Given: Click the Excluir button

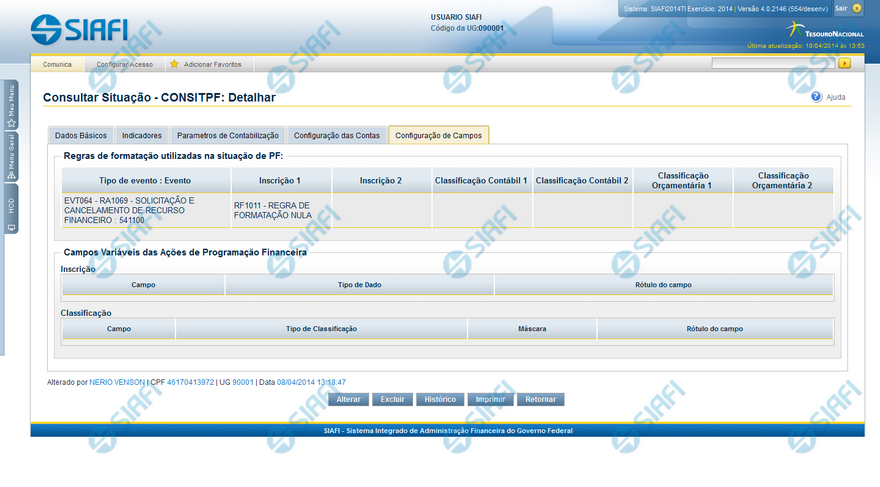Looking at the screenshot, I should pyautogui.click(x=392, y=399).
